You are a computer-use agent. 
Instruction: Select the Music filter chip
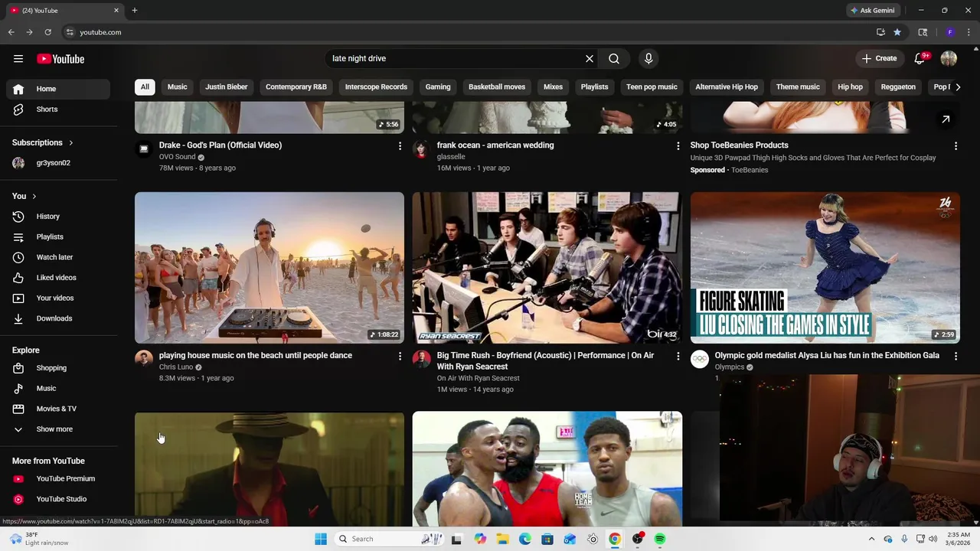click(177, 87)
